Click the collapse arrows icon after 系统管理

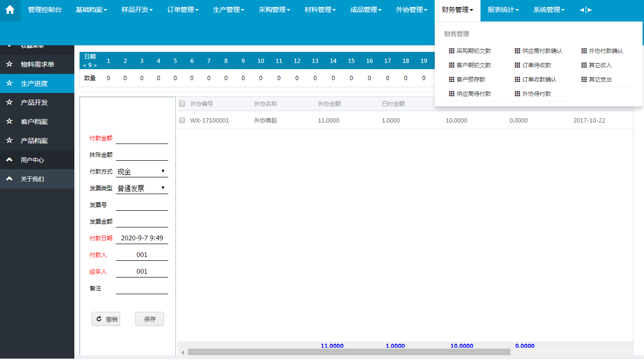coord(586,10)
